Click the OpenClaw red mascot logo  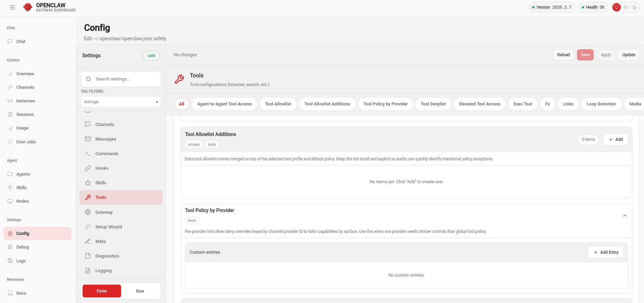(x=28, y=7)
